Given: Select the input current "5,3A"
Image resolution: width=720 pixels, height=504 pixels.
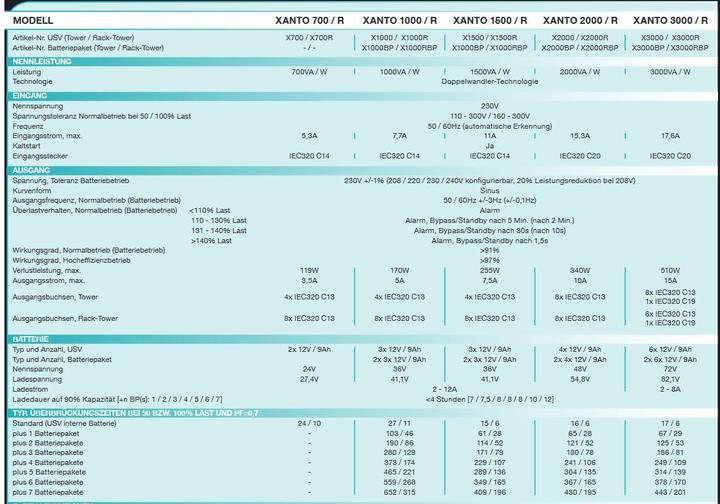Looking at the screenshot, I should [x=309, y=136].
